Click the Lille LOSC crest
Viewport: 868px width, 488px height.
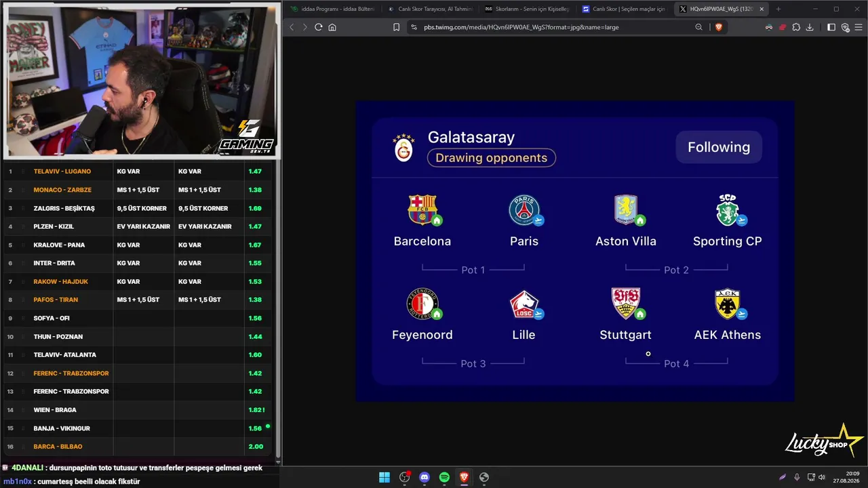click(524, 304)
